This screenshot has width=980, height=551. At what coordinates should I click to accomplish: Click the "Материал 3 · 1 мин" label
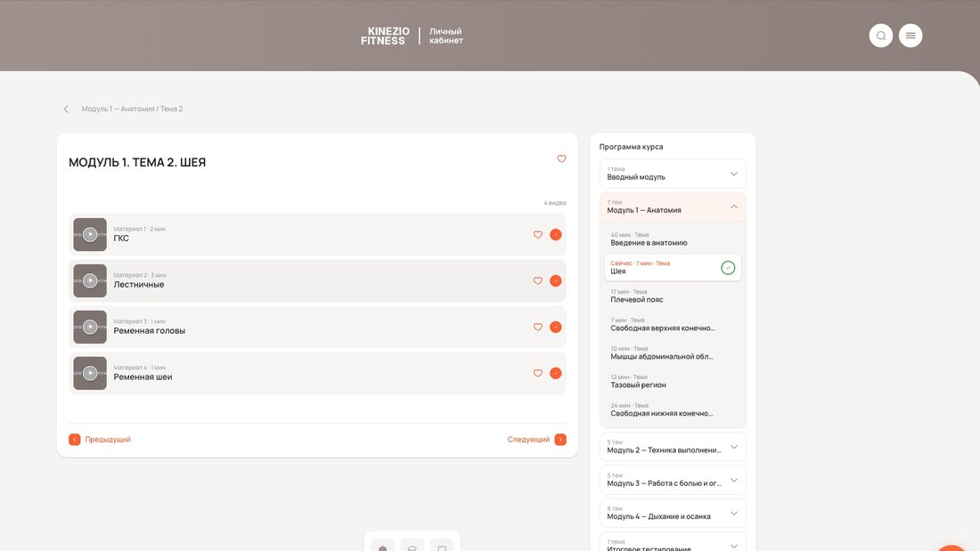pyautogui.click(x=139, y=321)
